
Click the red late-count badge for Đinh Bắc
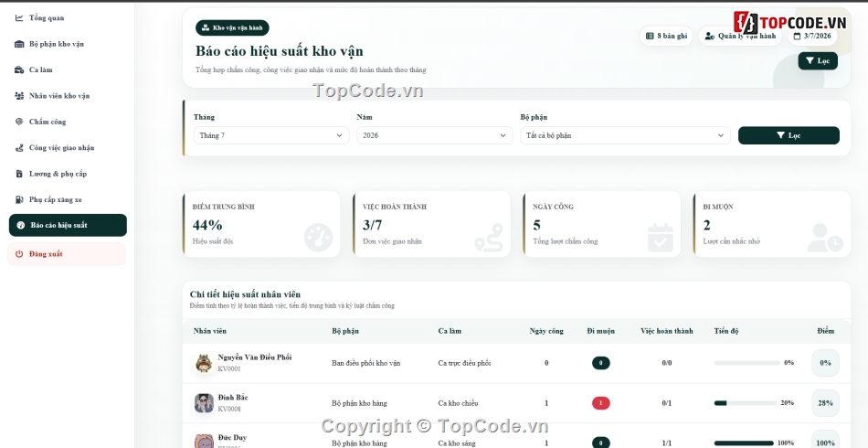[x=600, y=403]
